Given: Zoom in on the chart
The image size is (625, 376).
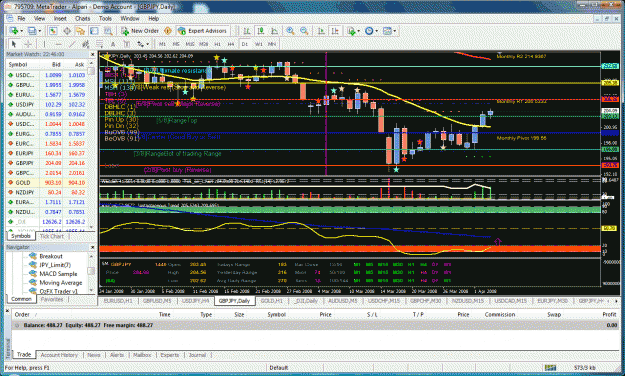Looking at the screenshot, I should pyautogui.click(x=291, y=31).
